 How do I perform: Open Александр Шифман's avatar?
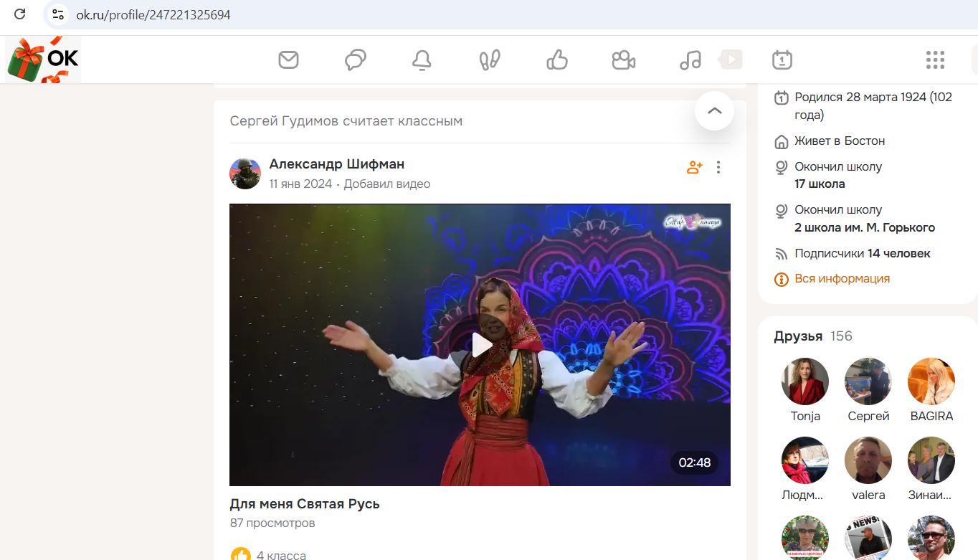click(x=245, y=174)
